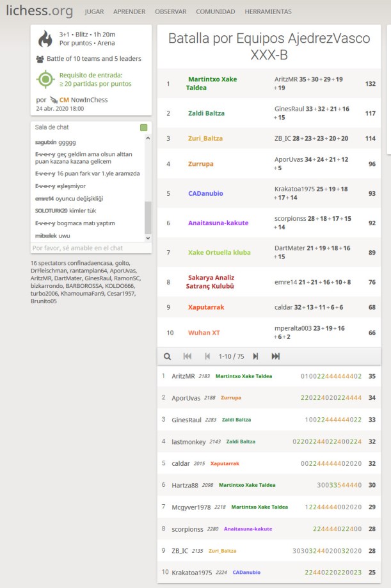
Task: Click the chat message input field
Action: (91, 248)
